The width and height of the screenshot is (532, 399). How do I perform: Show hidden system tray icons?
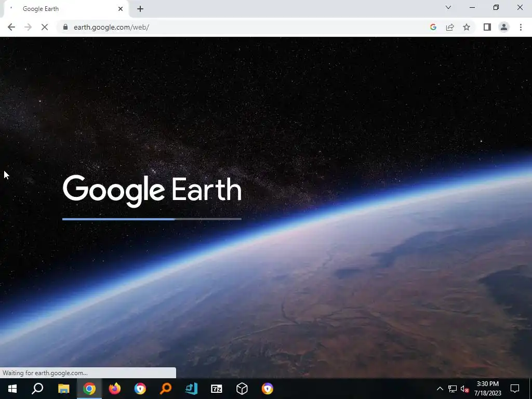[440, 389]
